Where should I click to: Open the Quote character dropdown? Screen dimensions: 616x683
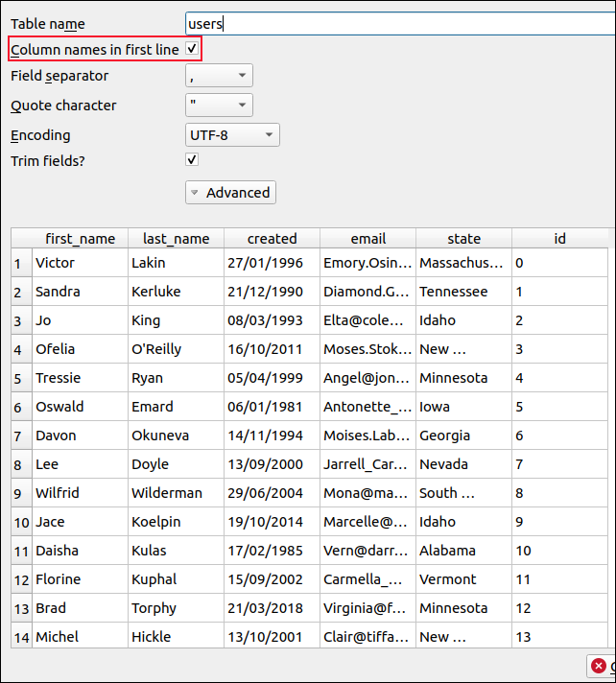point(219,106)
